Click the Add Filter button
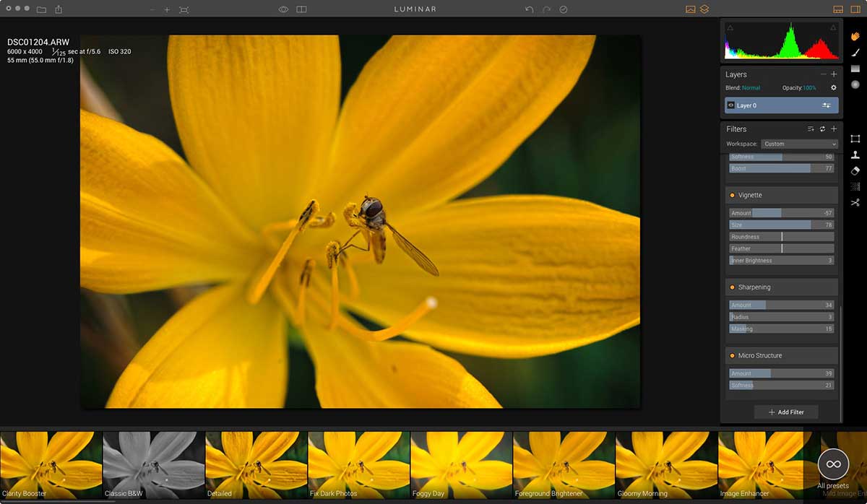This screenshot has width=867, height=504. coord(786,412)
